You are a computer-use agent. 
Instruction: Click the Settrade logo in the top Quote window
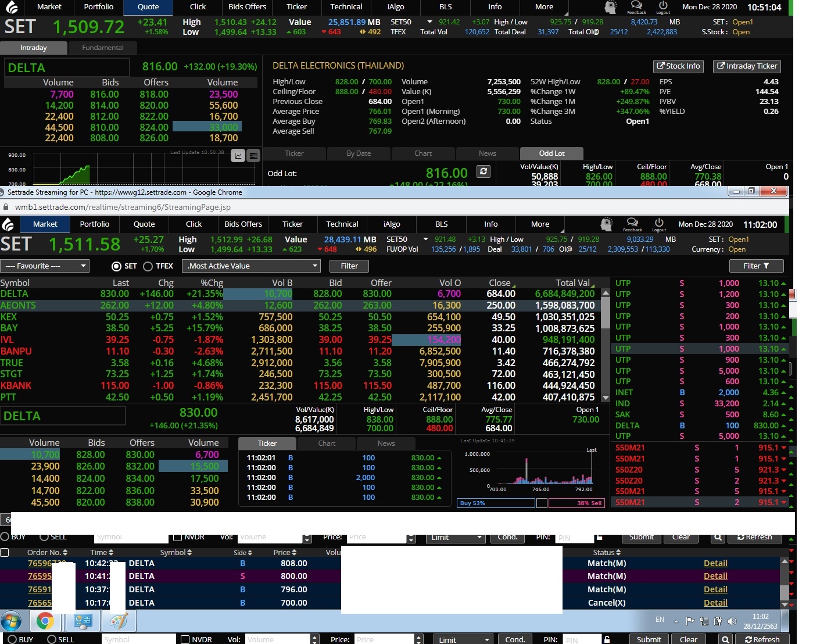[12, 7]
